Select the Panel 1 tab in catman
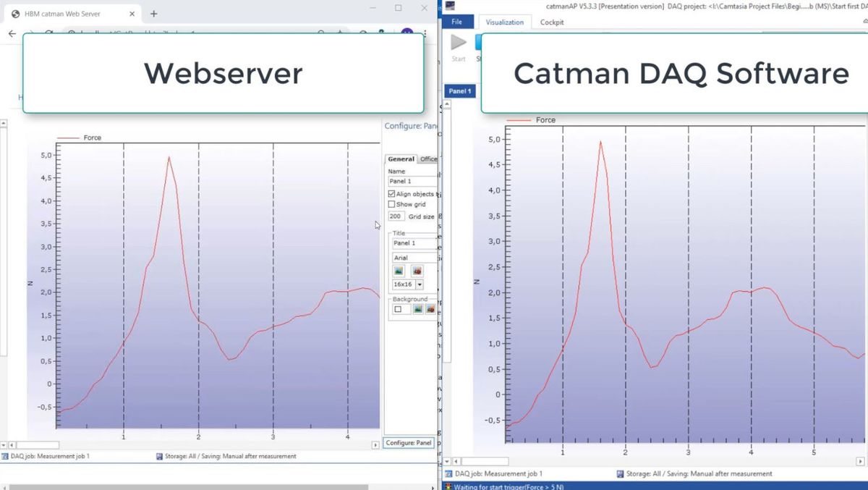 (x=459, y=91)
